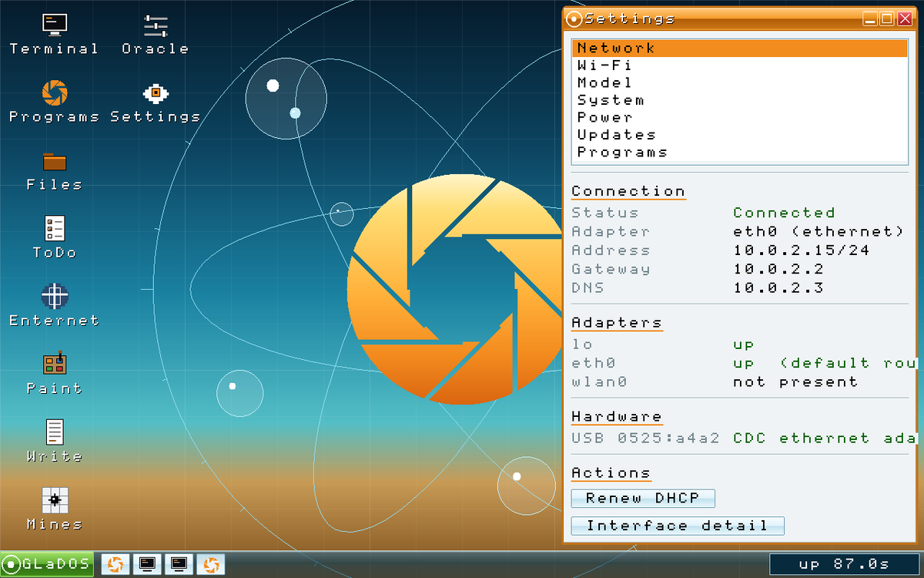Click the uptime clock in the taskbar

pyautogui.click(x=844, y=564)
